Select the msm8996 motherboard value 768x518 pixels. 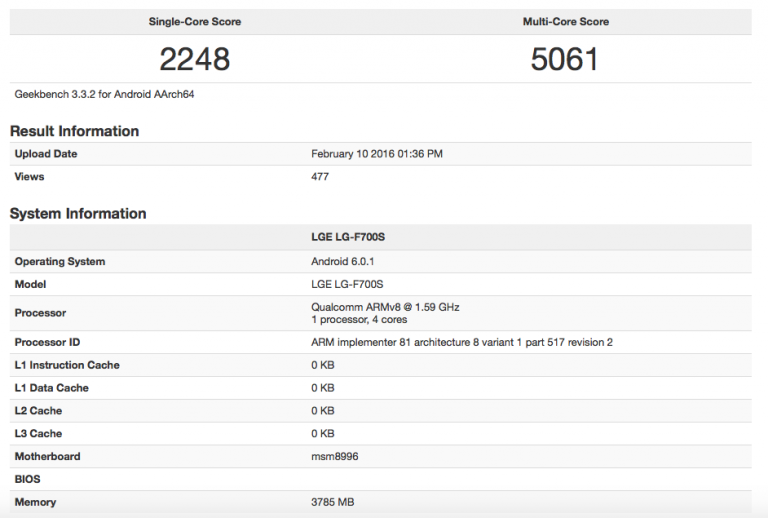pos(334,456)
